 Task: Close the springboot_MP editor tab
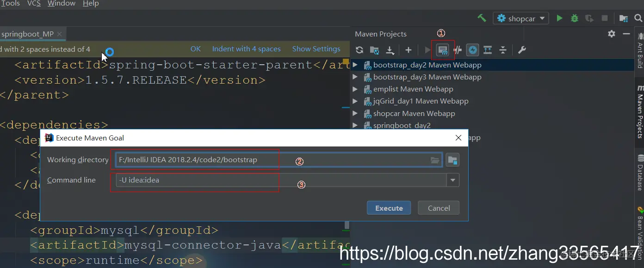60,34
